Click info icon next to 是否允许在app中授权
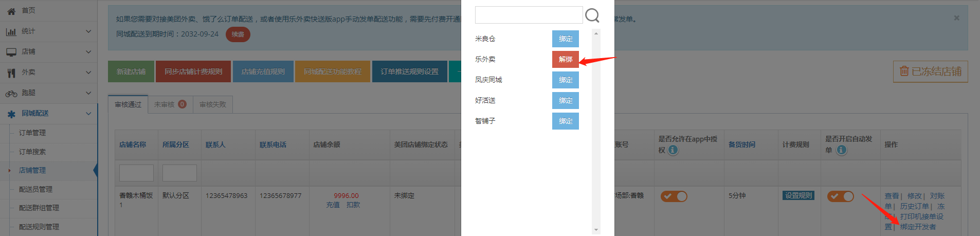This screenshot has width=980, height=236. (x=673, y=150)
